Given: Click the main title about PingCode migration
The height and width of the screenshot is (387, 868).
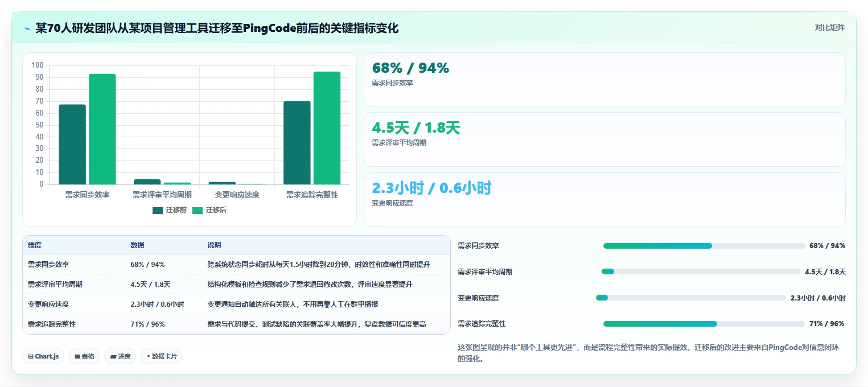Looking at the screenshot, I should (217, 28).
